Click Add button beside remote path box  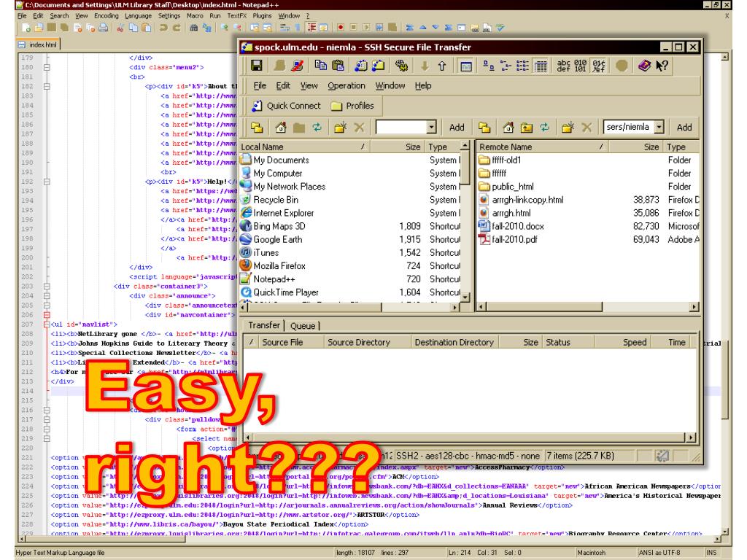[684, 127]
